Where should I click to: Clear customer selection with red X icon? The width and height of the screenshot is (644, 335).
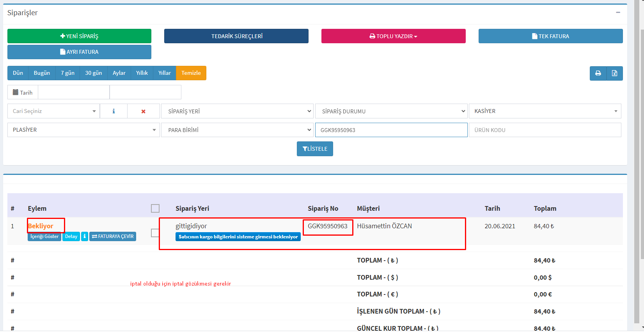click(143, 111)
